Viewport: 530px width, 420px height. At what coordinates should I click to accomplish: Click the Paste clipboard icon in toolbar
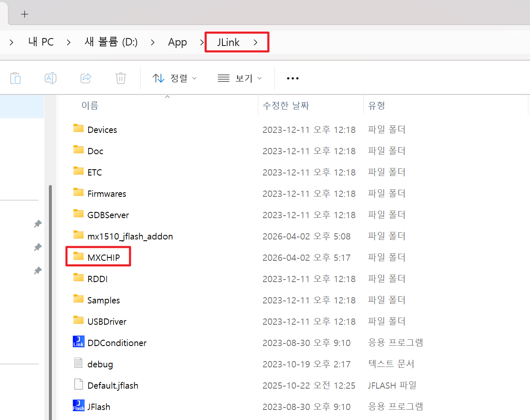(x=15, y=78)
